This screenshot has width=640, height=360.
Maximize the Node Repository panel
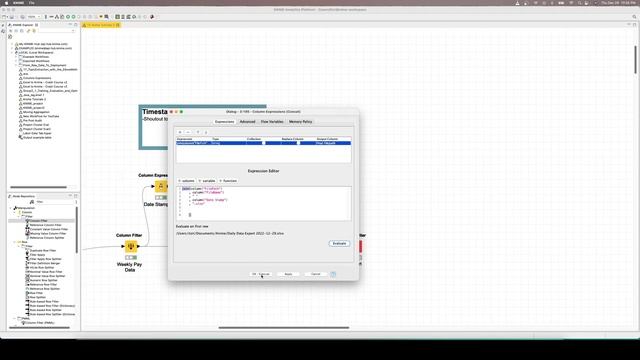coord(76,196)
